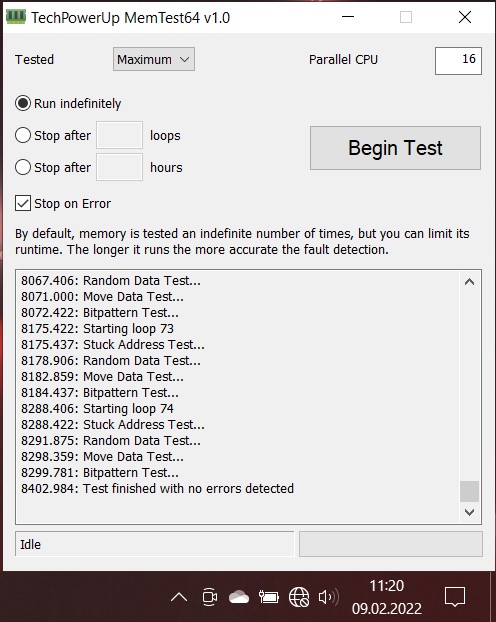Select Stop after loops radio button
Image resolution: width=496 pixels, height=622 pixels.
(23, 135)
